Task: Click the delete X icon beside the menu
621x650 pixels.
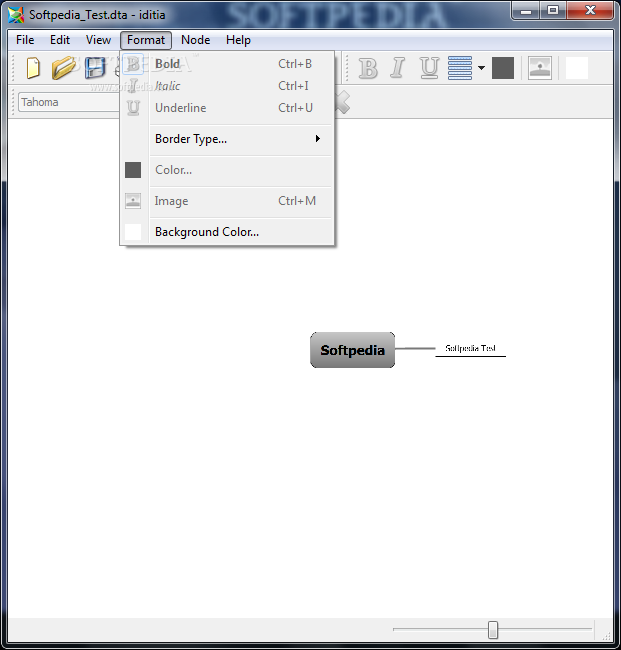Action: [342, 102]
